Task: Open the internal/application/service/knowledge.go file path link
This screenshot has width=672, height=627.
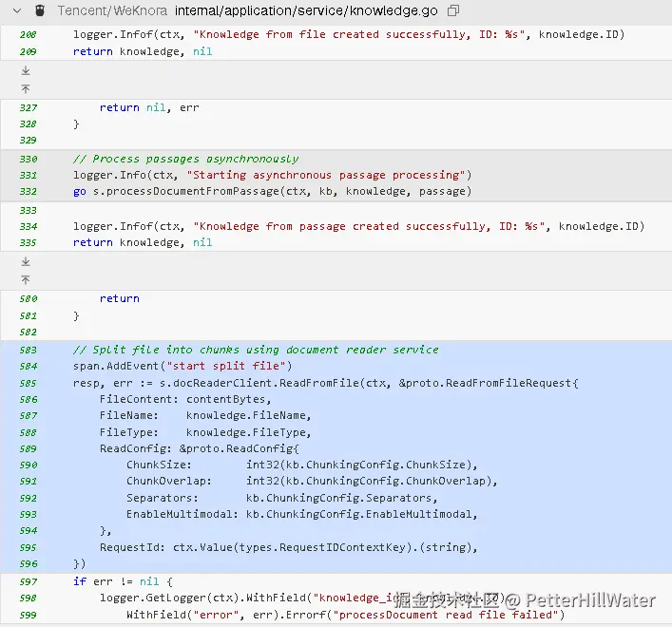Action: 306,10
